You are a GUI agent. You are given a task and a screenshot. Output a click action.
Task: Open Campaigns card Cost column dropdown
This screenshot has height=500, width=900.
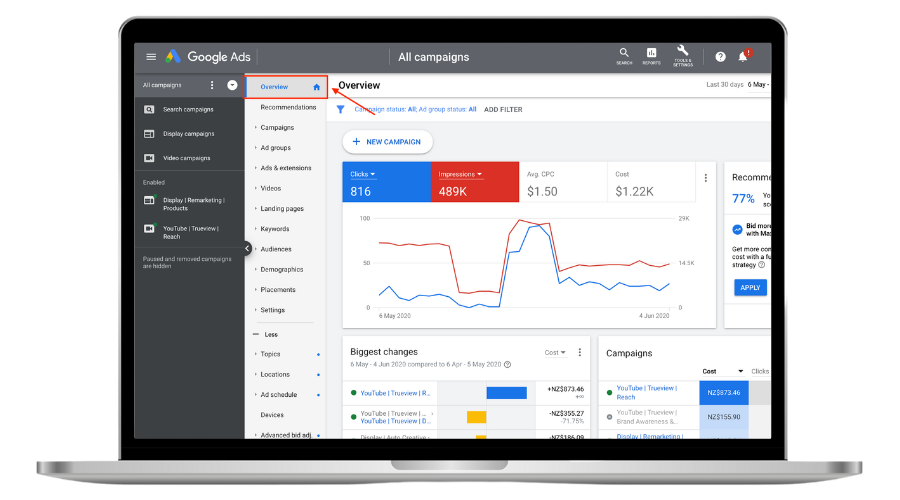[723, 371]
